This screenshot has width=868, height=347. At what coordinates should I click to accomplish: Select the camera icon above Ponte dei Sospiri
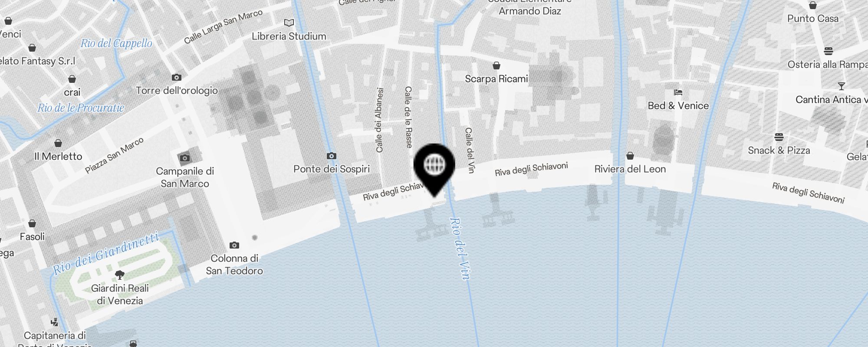pos(332,156)
